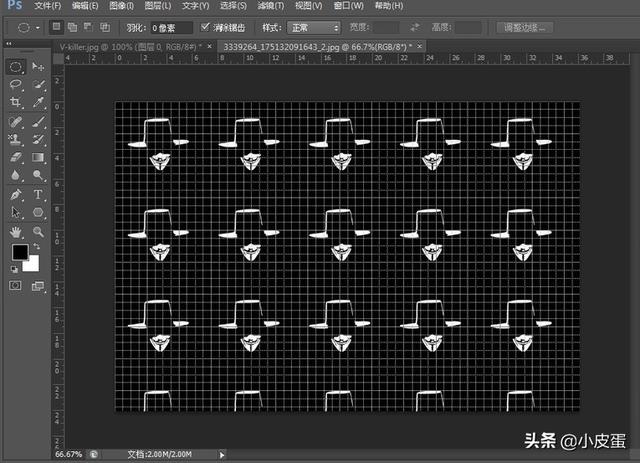
Task: Click the status bar icon beside zoom
Action: (x=94, y=454)
